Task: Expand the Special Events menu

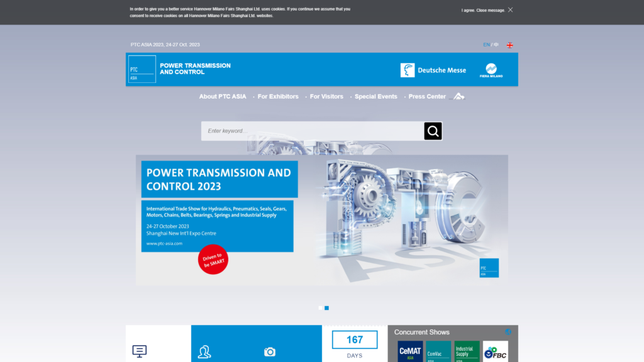Action: tap(375, 96)
